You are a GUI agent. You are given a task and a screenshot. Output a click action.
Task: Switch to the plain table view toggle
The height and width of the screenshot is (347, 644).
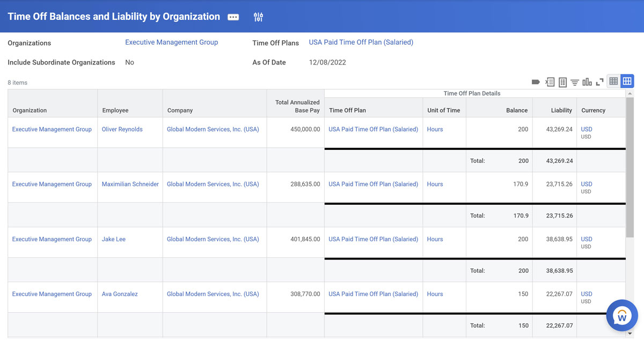[613, 82]
